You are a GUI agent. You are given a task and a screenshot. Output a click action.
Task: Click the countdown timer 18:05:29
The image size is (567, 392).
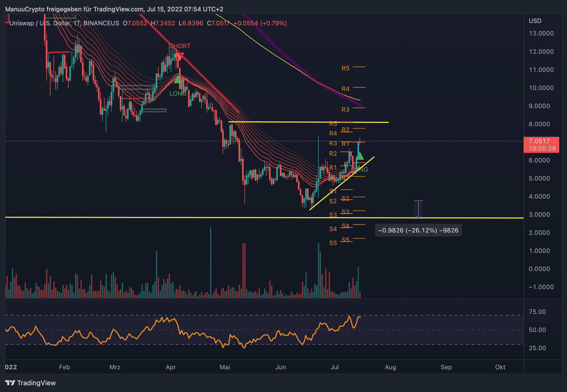pos(542,148)
